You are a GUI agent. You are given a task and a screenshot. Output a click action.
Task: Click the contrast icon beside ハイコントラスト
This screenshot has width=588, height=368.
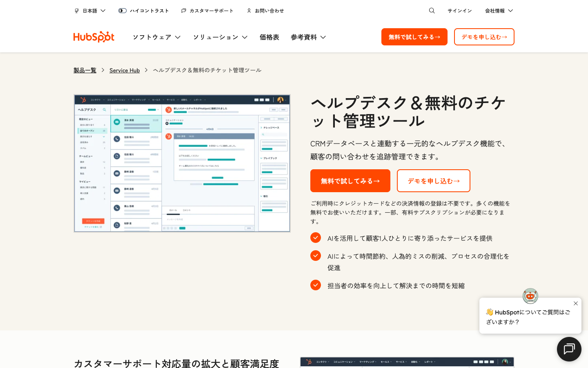tap(122, 10)
